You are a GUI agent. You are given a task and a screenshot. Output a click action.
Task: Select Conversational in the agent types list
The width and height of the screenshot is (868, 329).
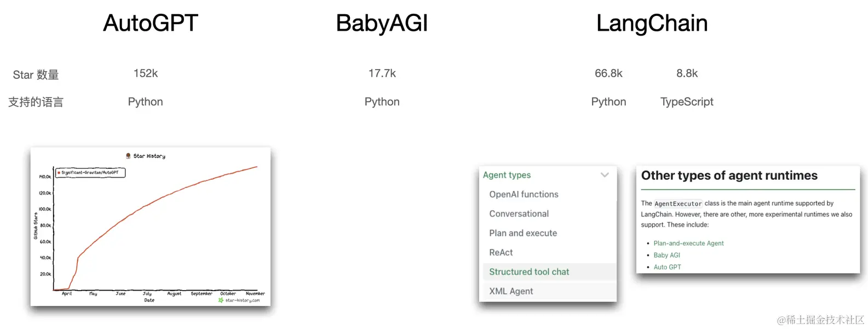pyautogui.click(x=519, y=214)
